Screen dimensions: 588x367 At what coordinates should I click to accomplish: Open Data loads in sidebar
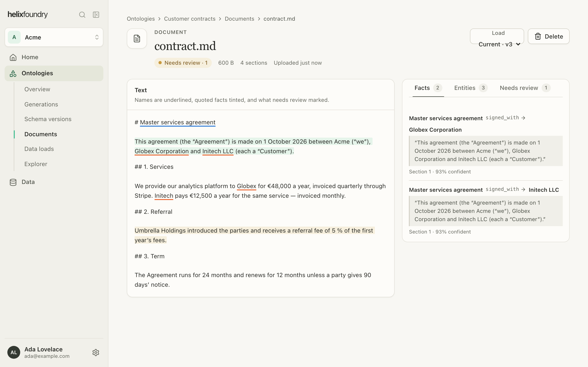[x=39, y=149]
